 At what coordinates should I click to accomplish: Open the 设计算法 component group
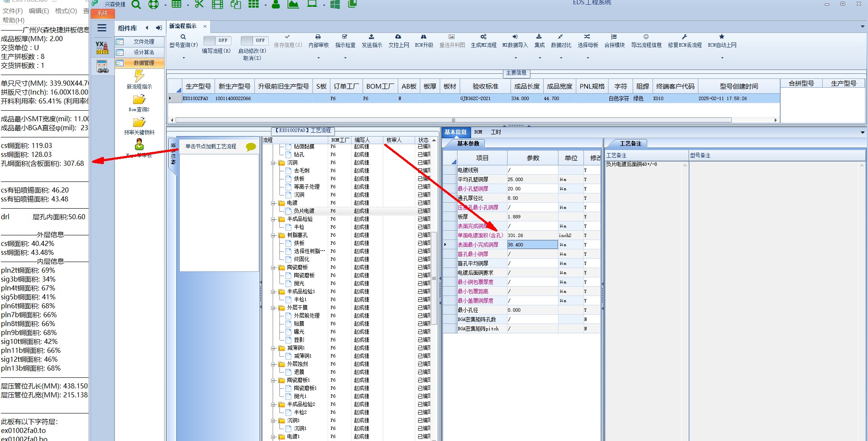[x=140, y=52]
